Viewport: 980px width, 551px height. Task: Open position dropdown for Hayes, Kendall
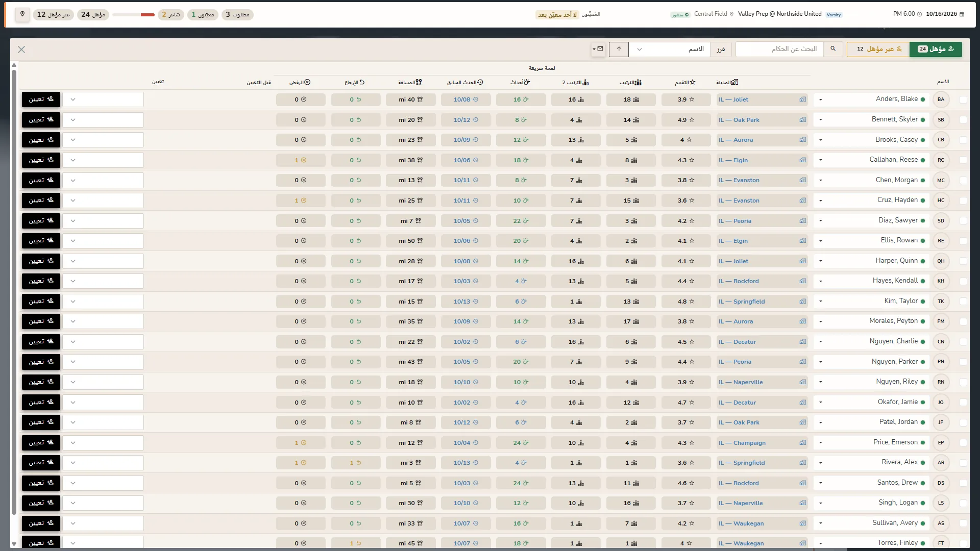(103, 281)
